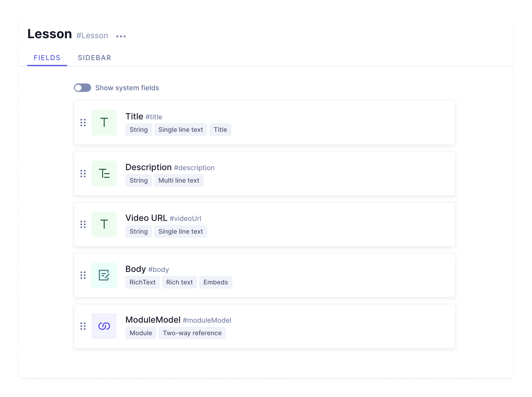
Task: Click the drag handle of the ModuleModel field
Action: point(83,326)
